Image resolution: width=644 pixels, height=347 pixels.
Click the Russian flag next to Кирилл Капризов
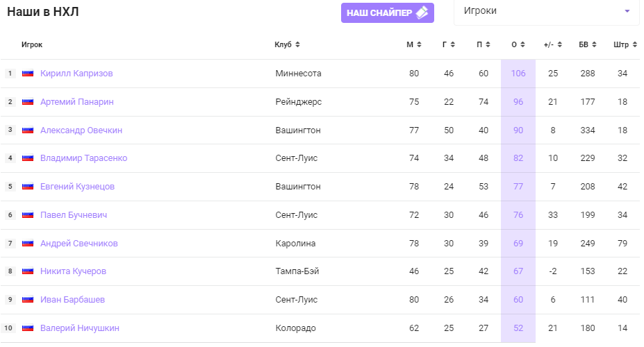coord(28,74)
